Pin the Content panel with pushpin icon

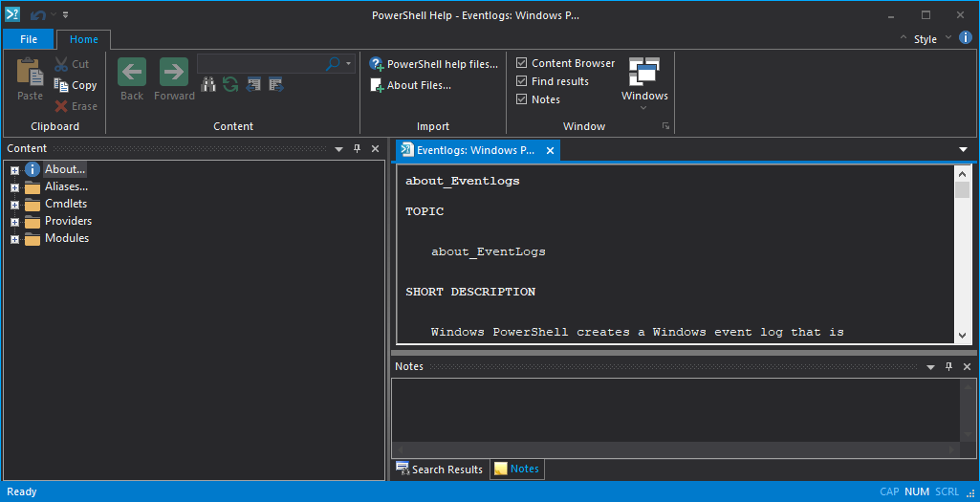coord(357,149)
